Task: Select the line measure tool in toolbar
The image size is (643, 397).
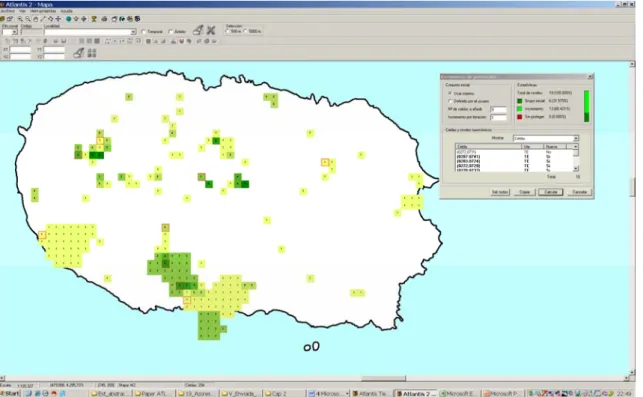Action: click(43, 19)
